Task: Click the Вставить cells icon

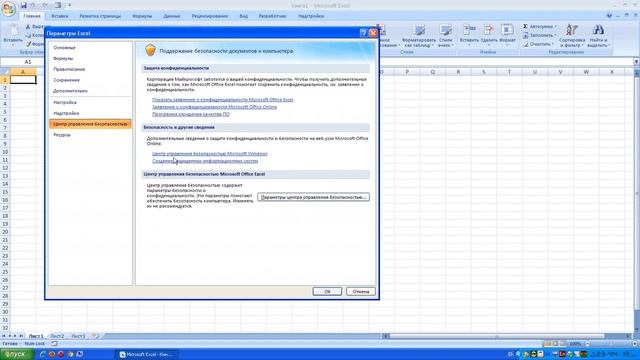Action: (x=469, y=31)
